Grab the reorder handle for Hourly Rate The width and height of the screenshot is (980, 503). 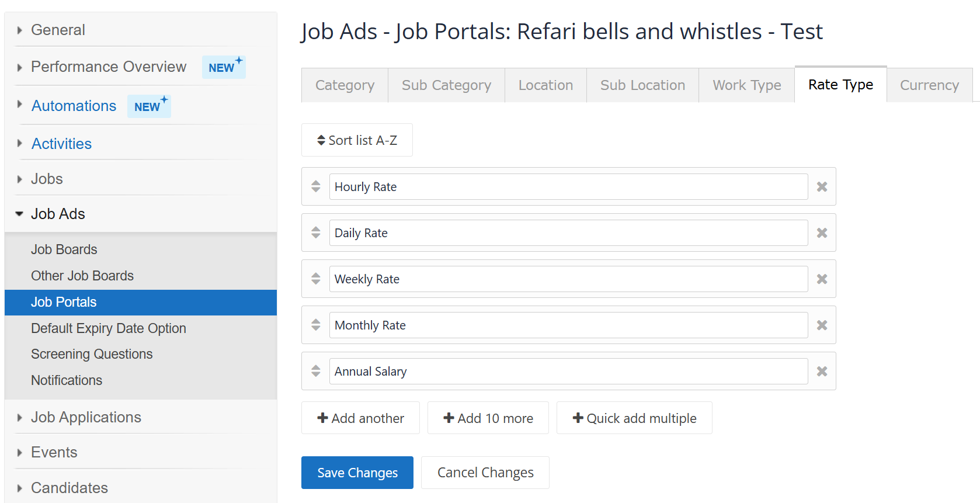tap(316, 186)
